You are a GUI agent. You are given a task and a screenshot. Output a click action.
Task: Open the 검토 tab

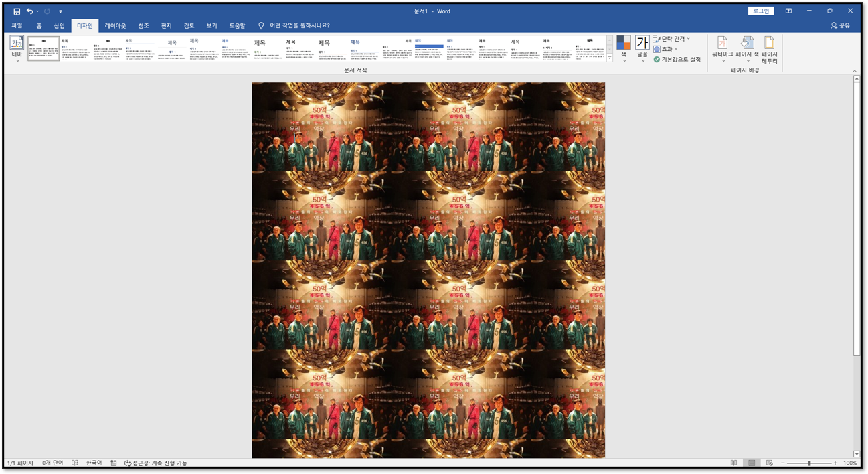tap(189, 26)
